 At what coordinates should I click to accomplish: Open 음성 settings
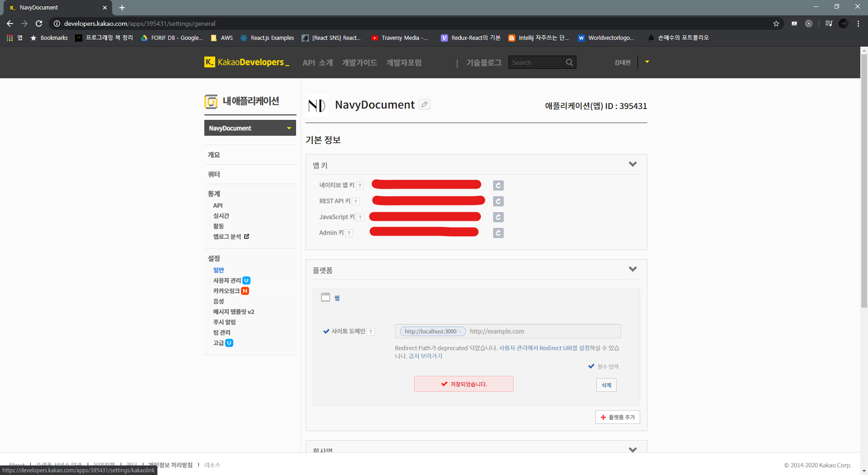(x=218, y=301)
